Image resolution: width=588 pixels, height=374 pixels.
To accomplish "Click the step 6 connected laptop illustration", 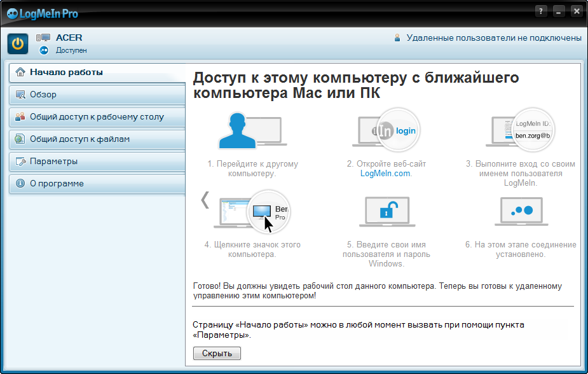I will point(521,212).
